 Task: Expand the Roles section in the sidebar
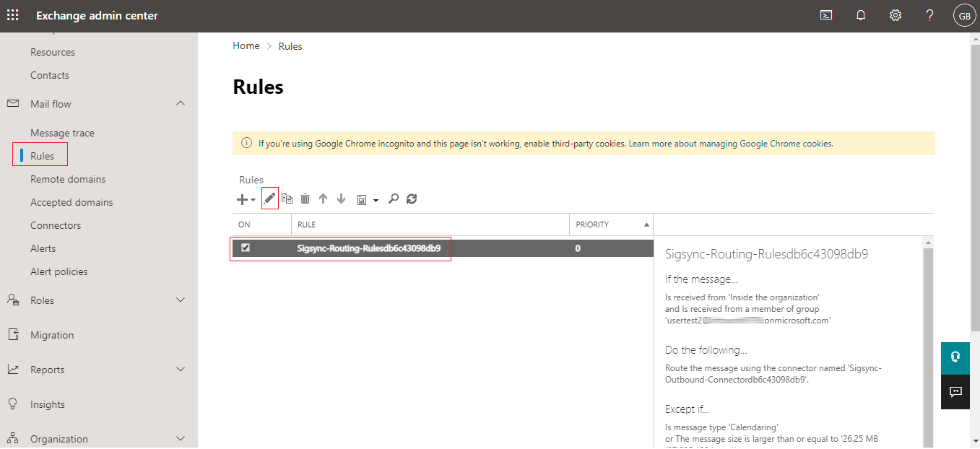(181, 300)
